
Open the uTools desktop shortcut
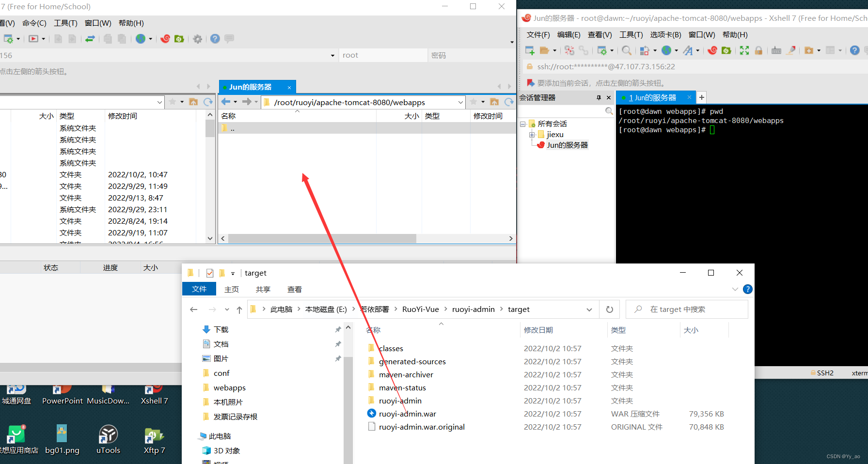108,440
